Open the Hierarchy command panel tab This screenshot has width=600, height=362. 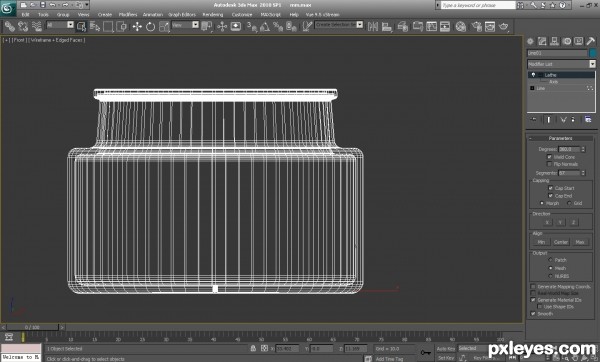point(554,41)
